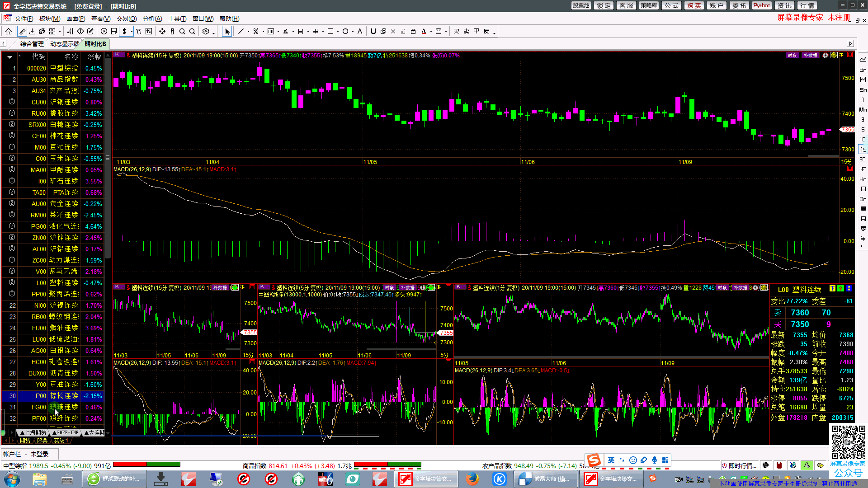Click the home icon in toolbar
The height and width of the screenshot is (488, 868).
pyautogui.click(x=9, y=31)
